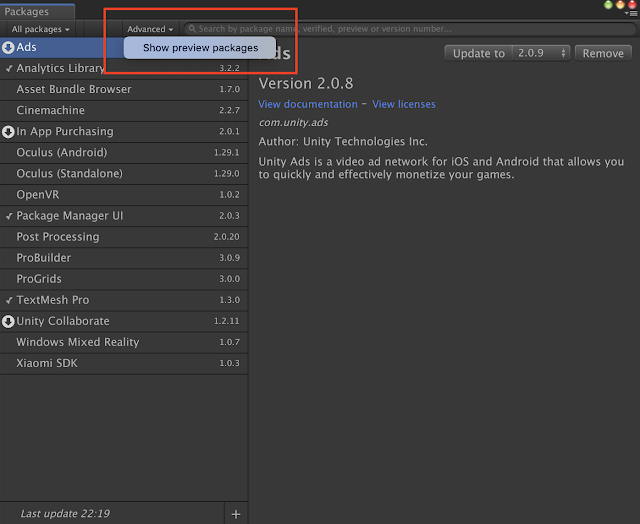Click the download icon beside Unity Collaborate
This screenshot has height=524, width=640.
pos(8,322)
